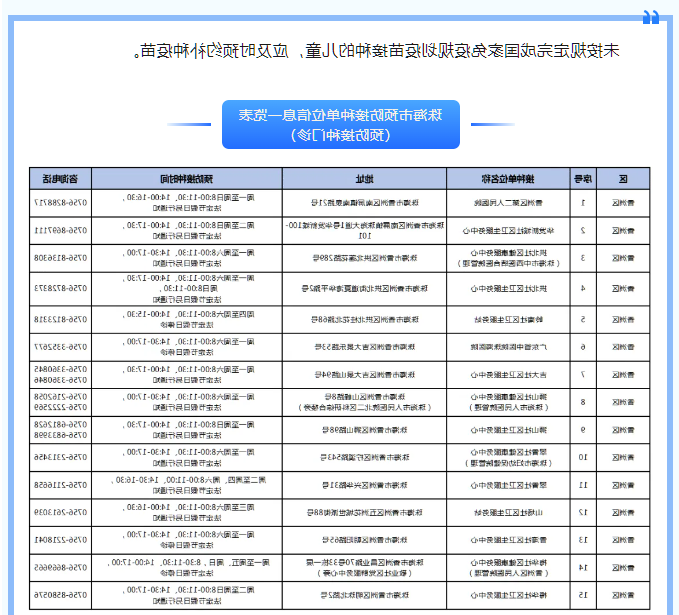The width and height of the screenshot is (679, 615).
Task: Click the unit name 香湾社区卫生服务中心
Action: [x=508, y=540]
